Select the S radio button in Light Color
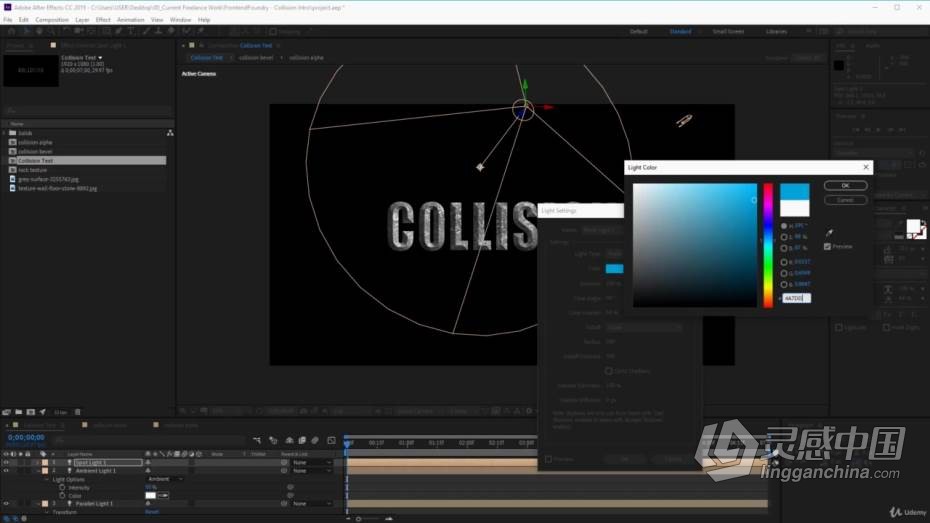Image resolution: width=930 pixels, height=523 pixels. pyautogui.click(x=784, y=237)
